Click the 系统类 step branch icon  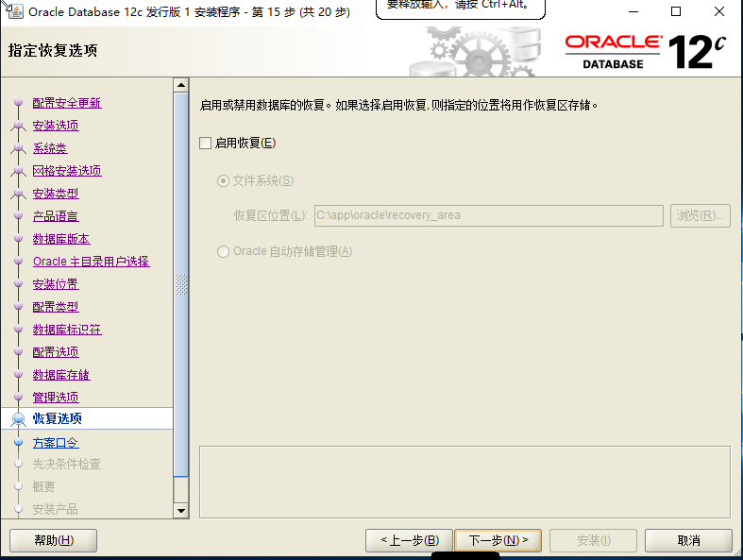19,148
